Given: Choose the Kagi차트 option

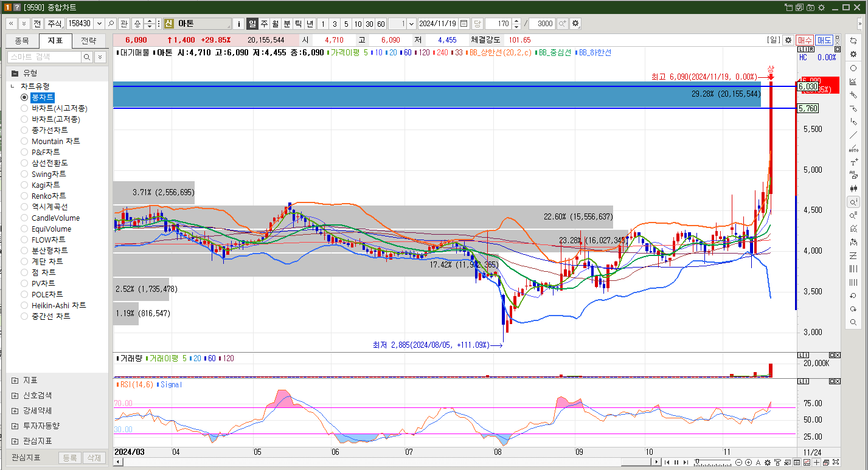Looking at the screenshot, I should pos(24,185).
